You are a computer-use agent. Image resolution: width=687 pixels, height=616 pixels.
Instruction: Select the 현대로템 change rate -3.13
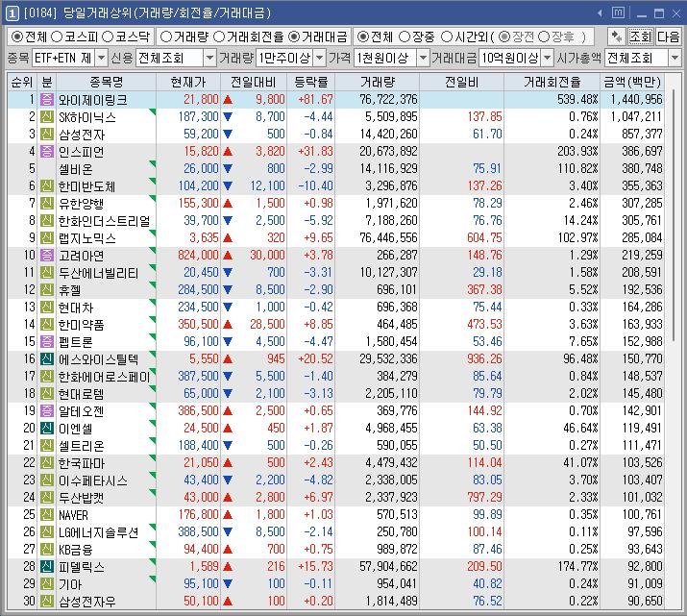pos(318,393)
